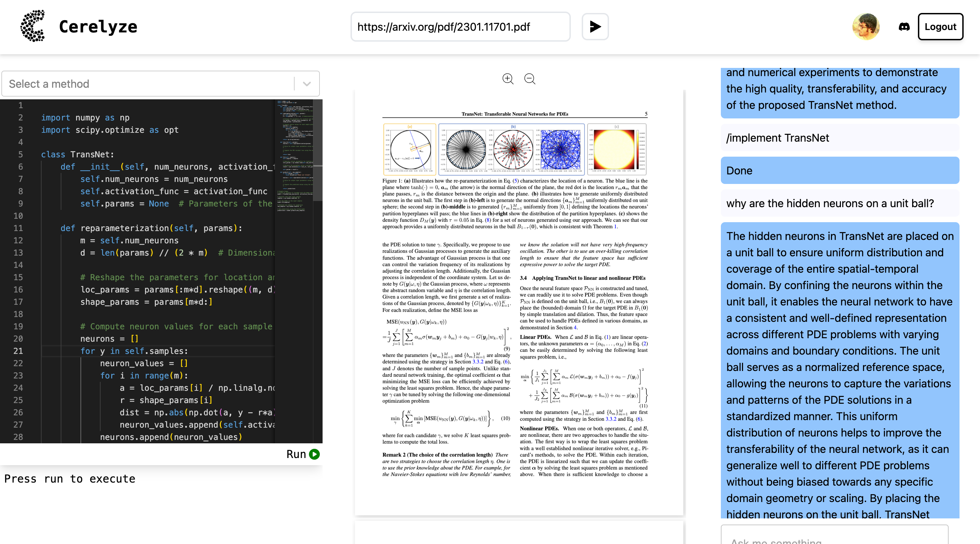Zoom in on the PDF page
Viewport: 980px width, 544px height.
point(508,79)
